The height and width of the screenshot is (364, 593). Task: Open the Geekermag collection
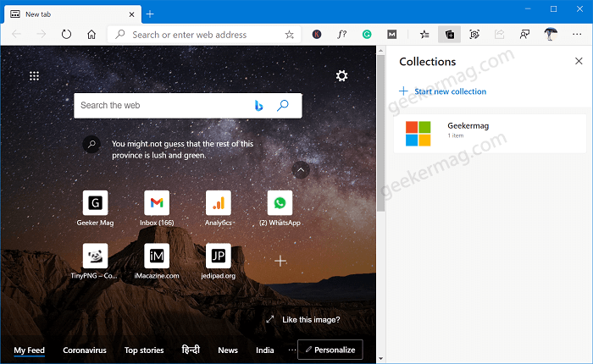coord(490,134)
